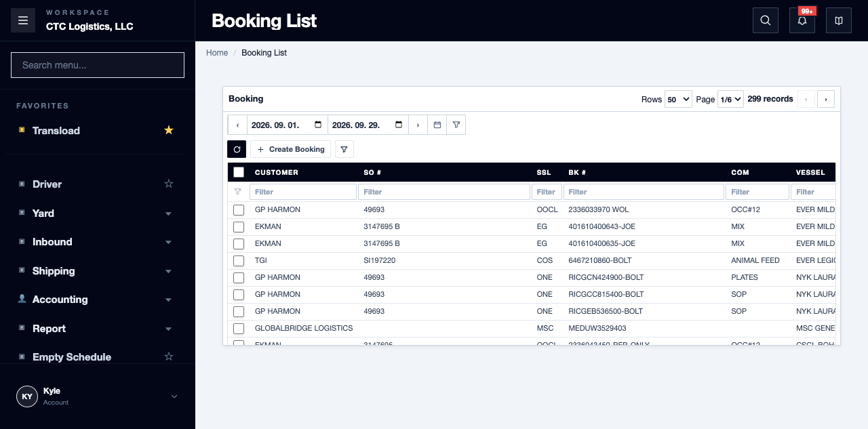Image resolution: width=868 pixels, height=429 pixels.
Task: Click the calendar range icon in date toolbar
Action: pos(437,125)
